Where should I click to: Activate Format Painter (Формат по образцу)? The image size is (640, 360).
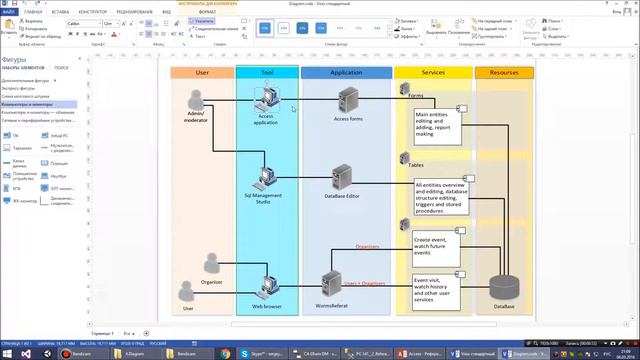[40, 36]
